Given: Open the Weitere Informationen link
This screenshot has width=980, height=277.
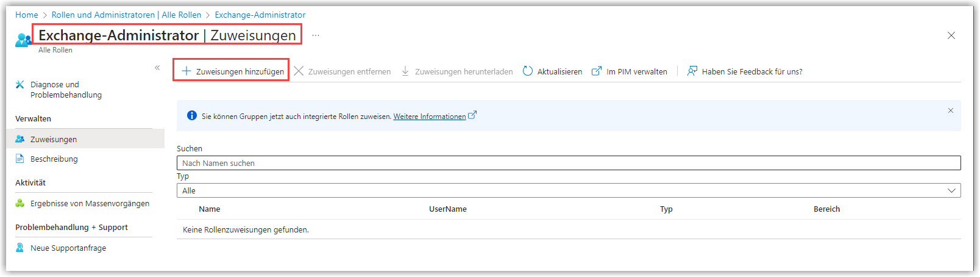Looking at the screenshot, I should click(430, 117).
